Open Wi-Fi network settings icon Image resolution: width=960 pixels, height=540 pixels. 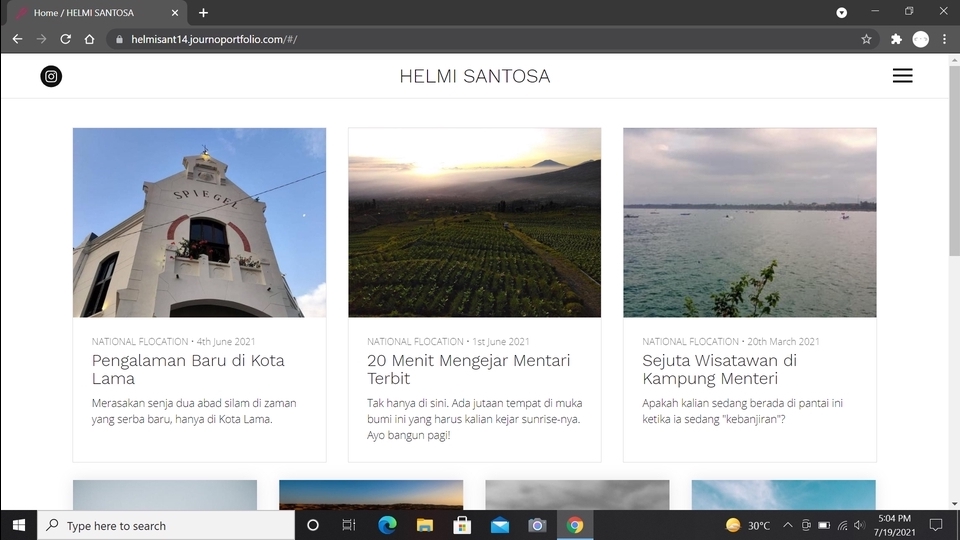842,525
